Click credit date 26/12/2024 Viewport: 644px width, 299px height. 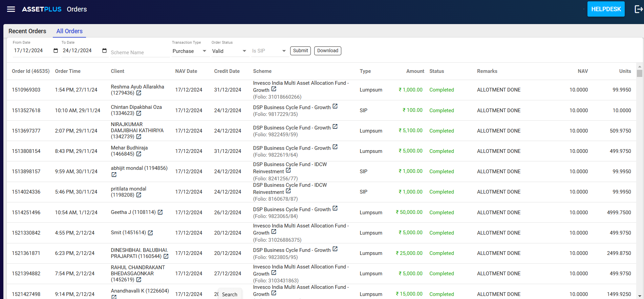click(228, 213)
